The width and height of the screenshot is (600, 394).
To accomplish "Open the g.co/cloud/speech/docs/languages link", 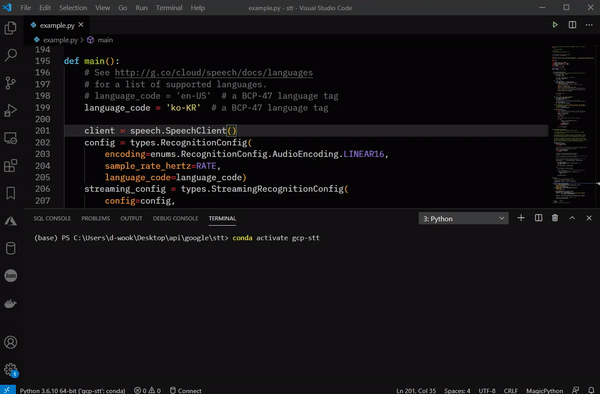I will (214, 72).
